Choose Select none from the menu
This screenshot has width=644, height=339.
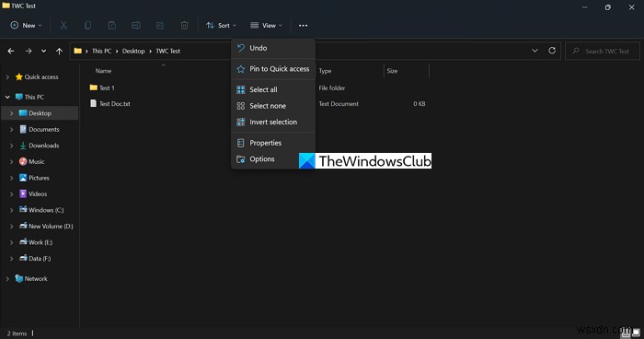click(273, 106)
